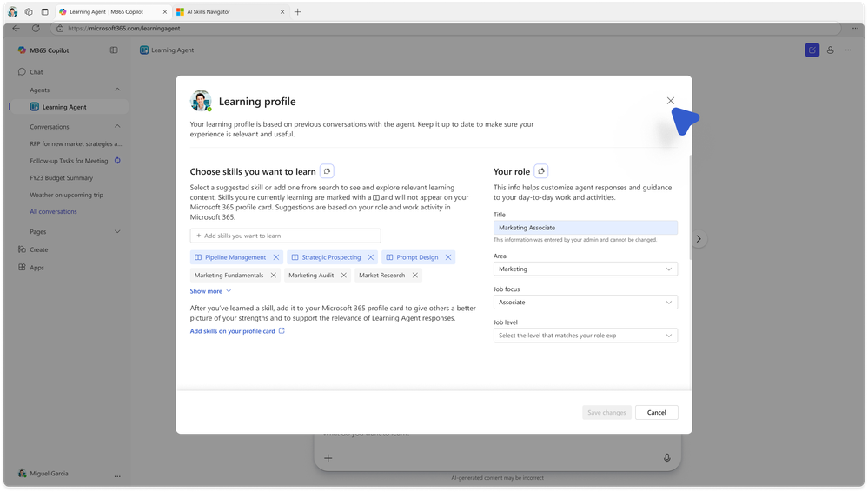868x492 pixels.
Task: Collapse the Conversations section
Action: point(117,127)
